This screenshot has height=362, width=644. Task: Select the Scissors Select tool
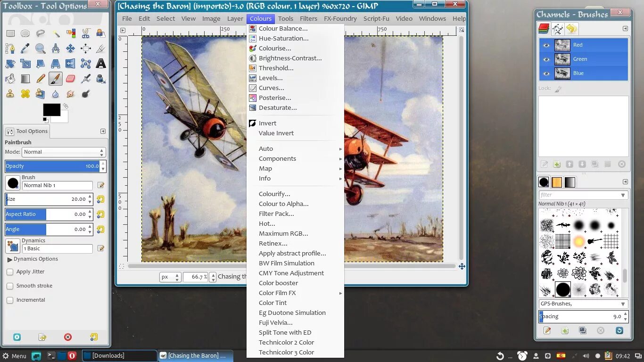[x=86, y=33]
